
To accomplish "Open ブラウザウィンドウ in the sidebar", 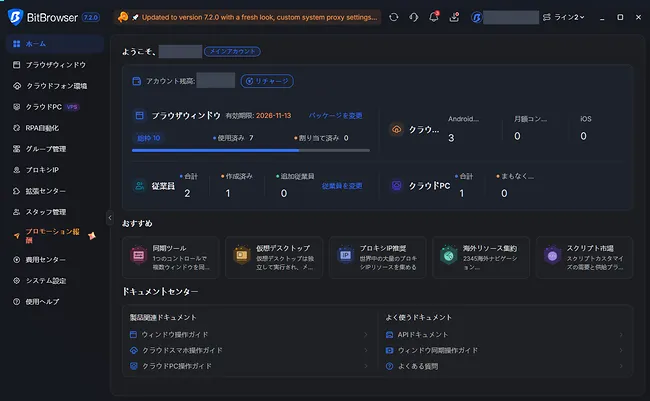I will pyautogui.click(x=55, y=65).
